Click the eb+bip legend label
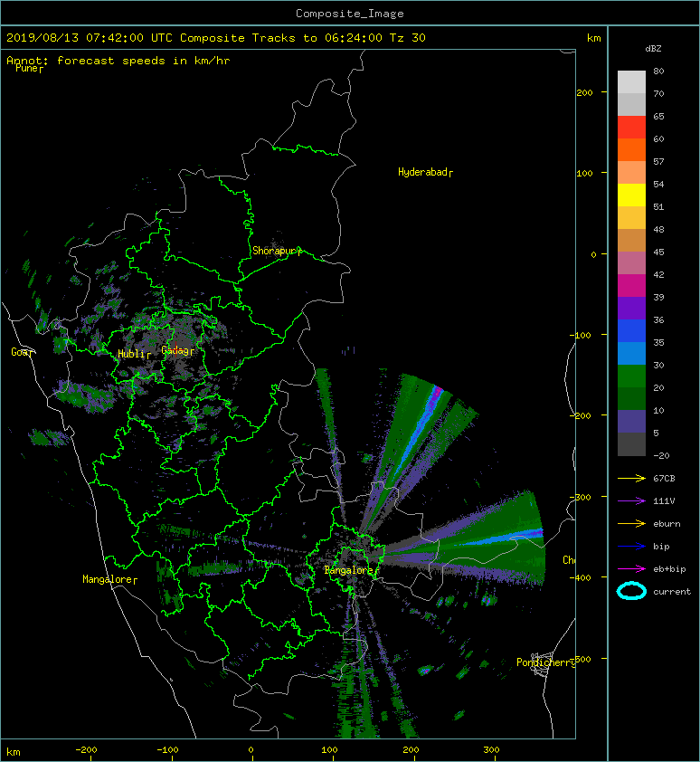Screen dimensions: 700x762 669,569
